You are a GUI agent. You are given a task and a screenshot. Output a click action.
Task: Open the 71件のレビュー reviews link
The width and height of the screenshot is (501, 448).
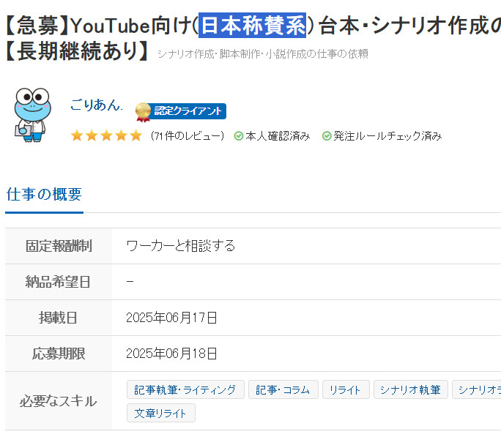[x=188, y=136]
